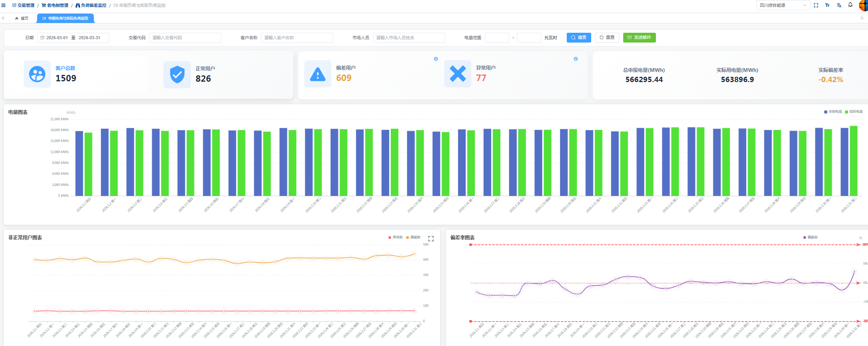
Task: Expand 非正常用户图表 chart to fullscreen
Action: (x=431, y=239)
